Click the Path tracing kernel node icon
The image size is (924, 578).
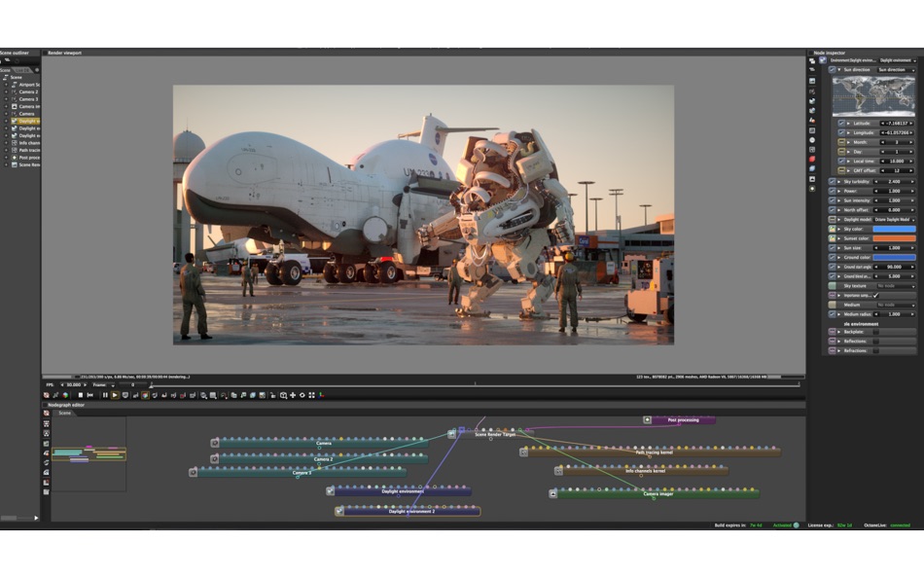point(523,452)
